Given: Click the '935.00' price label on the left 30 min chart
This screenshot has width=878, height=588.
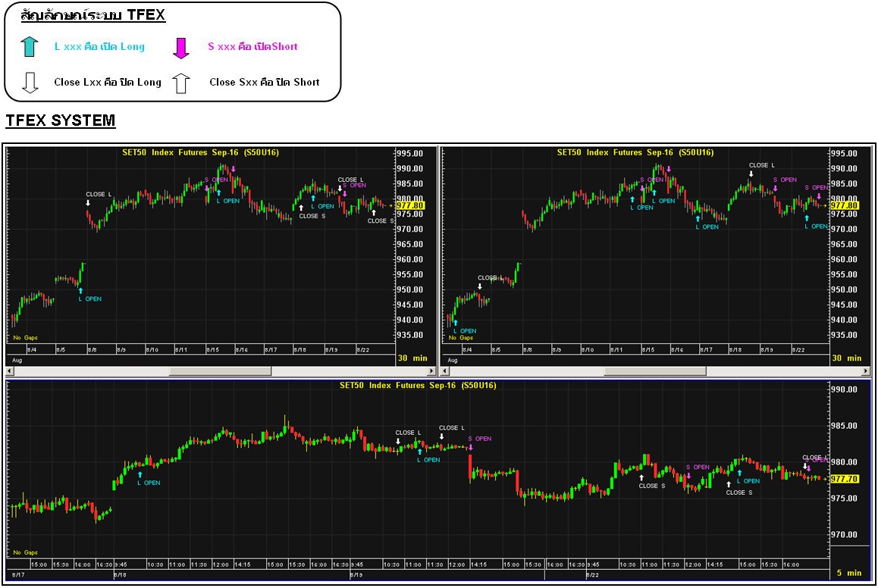Looking at the screenshot, I should (x=410, y=335).
